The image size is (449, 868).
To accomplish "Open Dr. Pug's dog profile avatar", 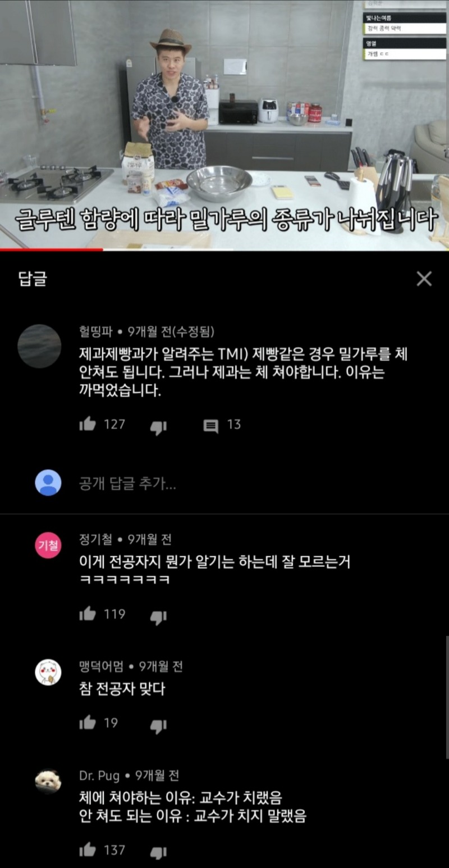I will [48, 781].
